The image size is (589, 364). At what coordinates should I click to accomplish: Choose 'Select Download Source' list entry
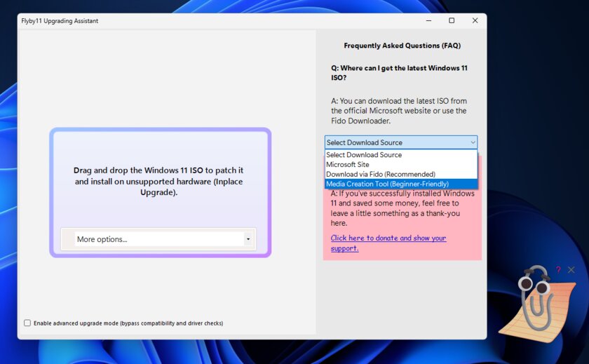tap(401, 155)
